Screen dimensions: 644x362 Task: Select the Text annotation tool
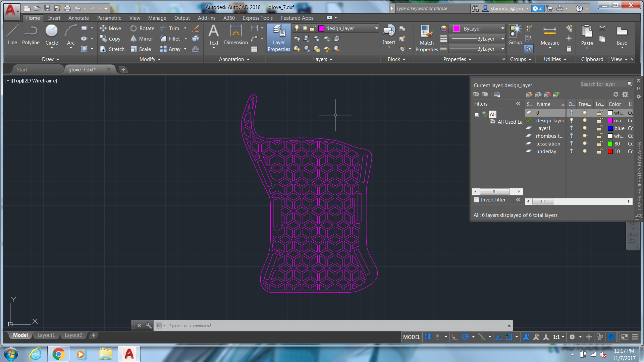pos(214,35)
